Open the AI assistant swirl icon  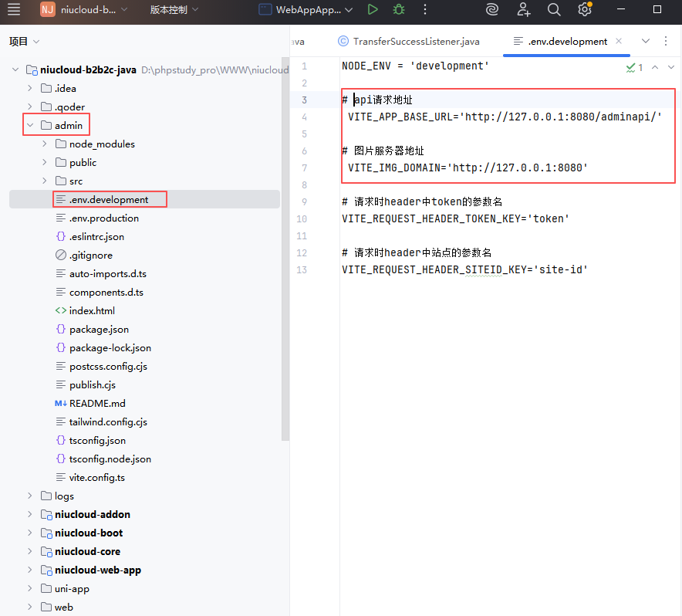point(492,10)
